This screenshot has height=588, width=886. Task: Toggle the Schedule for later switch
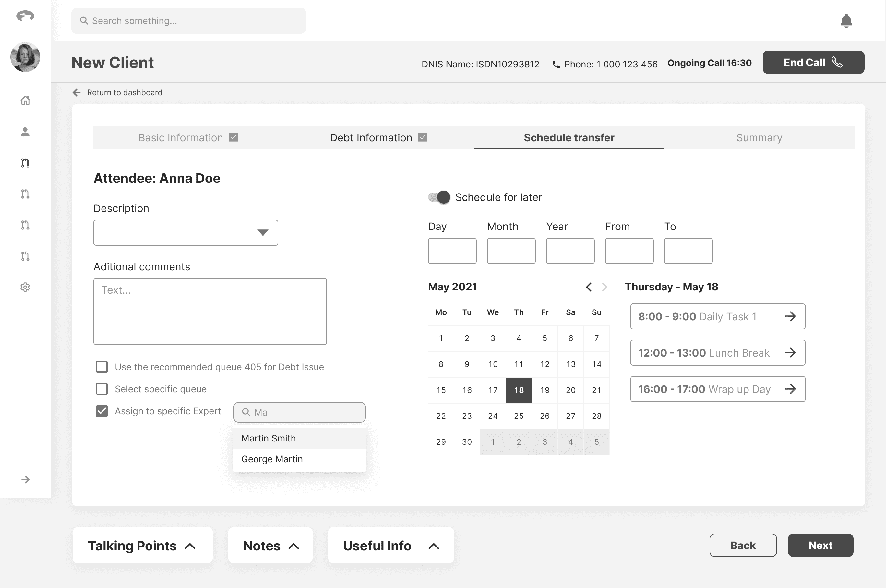[x=439, y=197]
